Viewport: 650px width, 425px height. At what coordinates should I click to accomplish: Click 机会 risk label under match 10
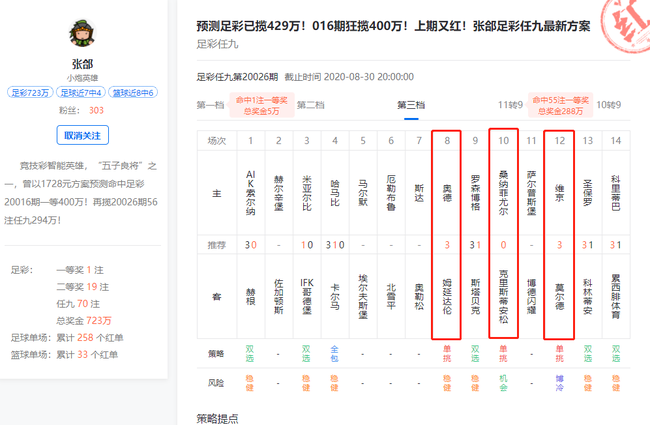click(x=503, y=383)
